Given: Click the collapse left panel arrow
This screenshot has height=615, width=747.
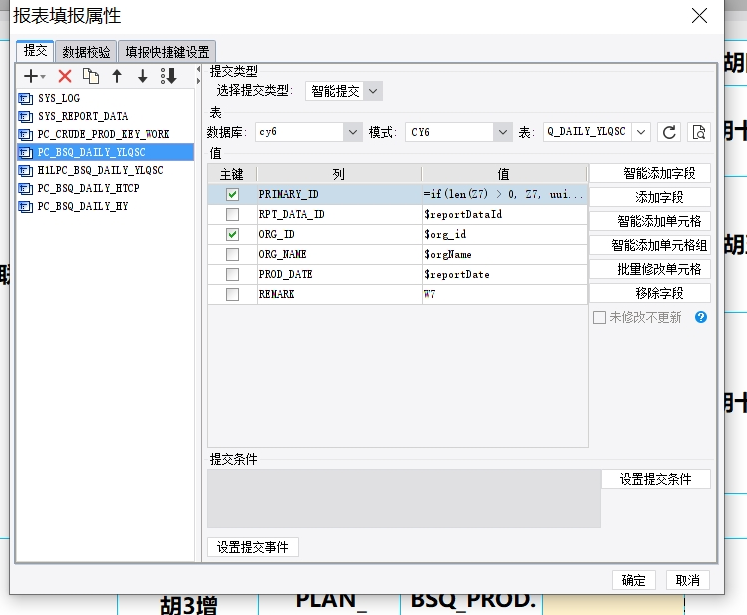Looking at the screenshot, I should pos(198,70).
